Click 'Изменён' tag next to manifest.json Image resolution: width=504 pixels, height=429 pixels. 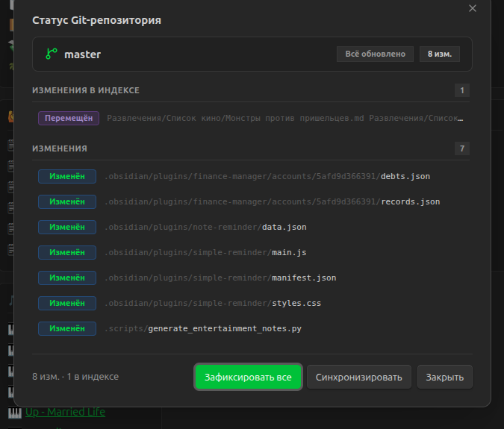click(x=67, y=278)
